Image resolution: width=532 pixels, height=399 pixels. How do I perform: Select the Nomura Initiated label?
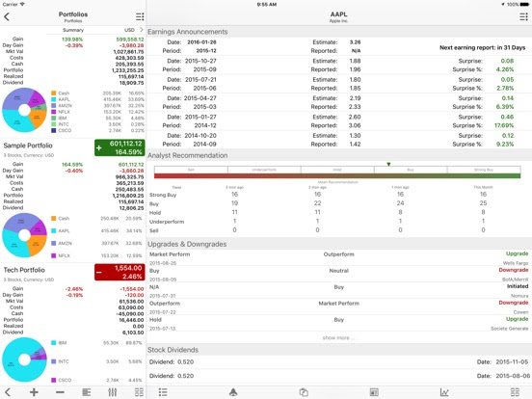(518, 286)
